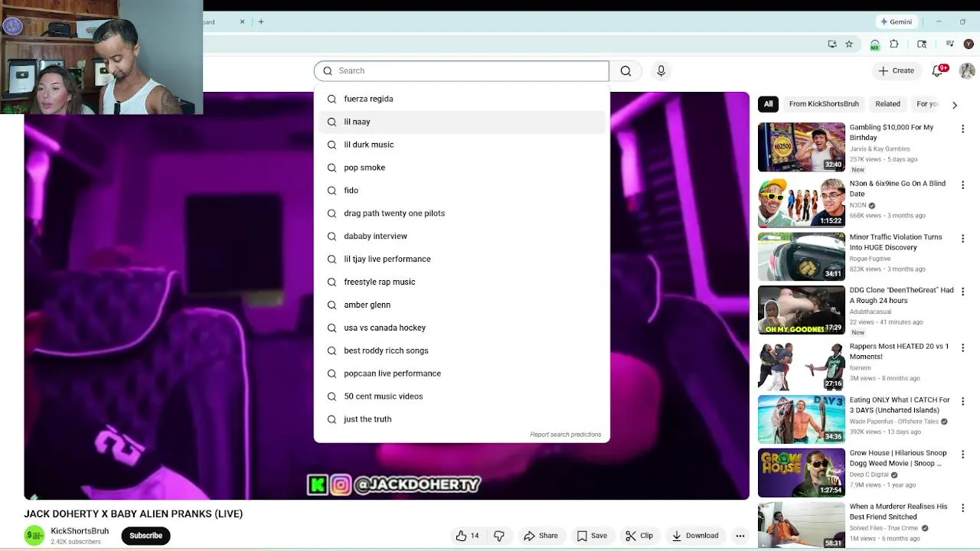Share the Jack Doherty video

(541, 536)
